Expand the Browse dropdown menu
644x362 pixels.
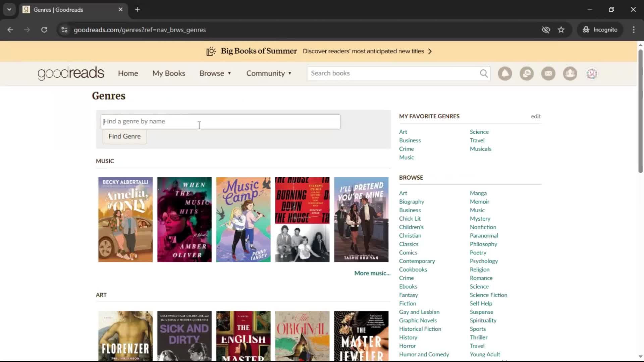(x=215, y=73)
